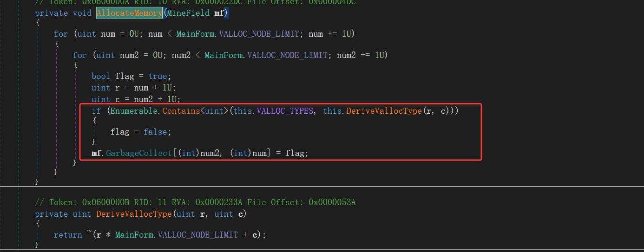Click the highlighted AllocateMemory method name
This screenshot has width=644, height=252.
coord(129,13)
